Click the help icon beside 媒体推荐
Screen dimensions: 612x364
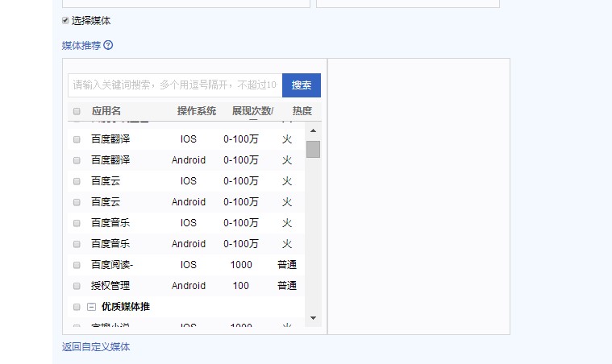pyautogui.click(x=108, y=45)
